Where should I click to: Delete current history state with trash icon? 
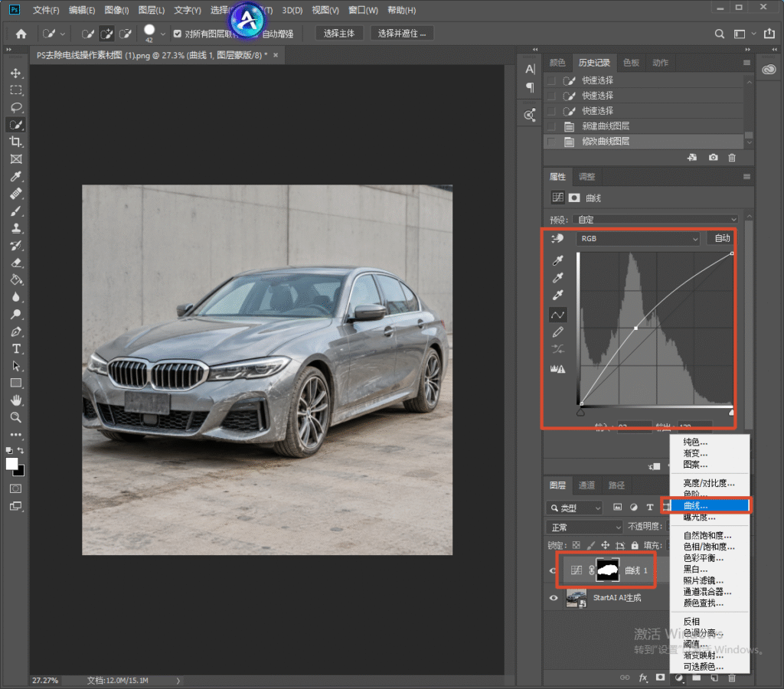pos(732,158)
